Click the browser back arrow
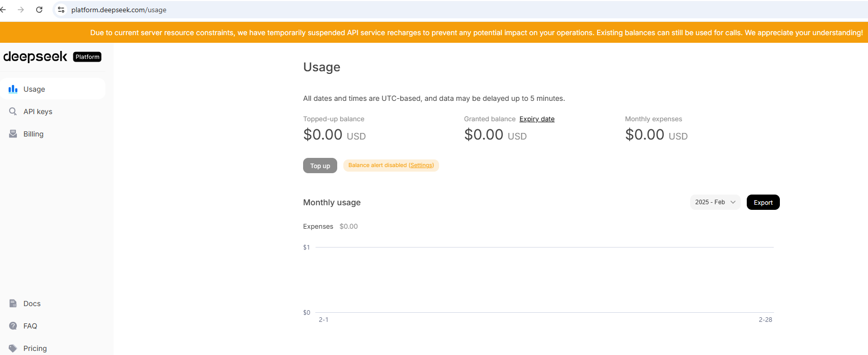 coord(3,10)
